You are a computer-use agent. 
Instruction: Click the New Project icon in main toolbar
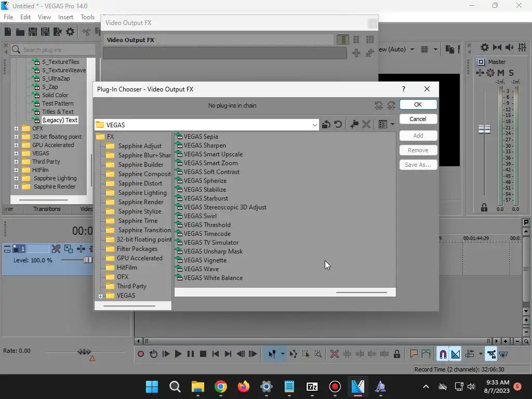pos(8,32)
